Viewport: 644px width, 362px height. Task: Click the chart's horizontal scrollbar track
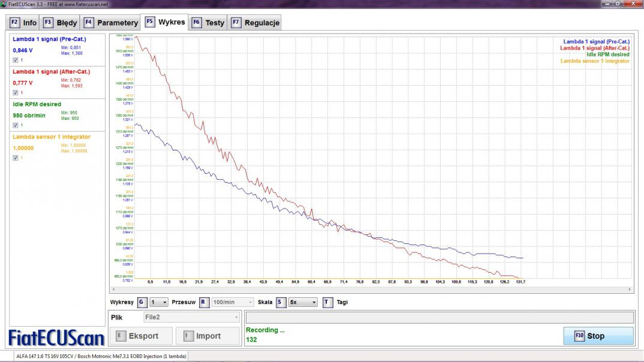[x=370, y=289]
